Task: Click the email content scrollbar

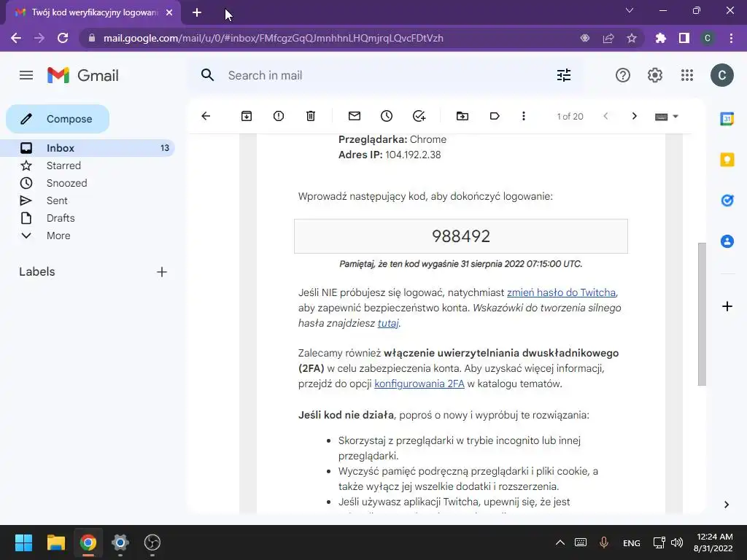Action: 702,314
